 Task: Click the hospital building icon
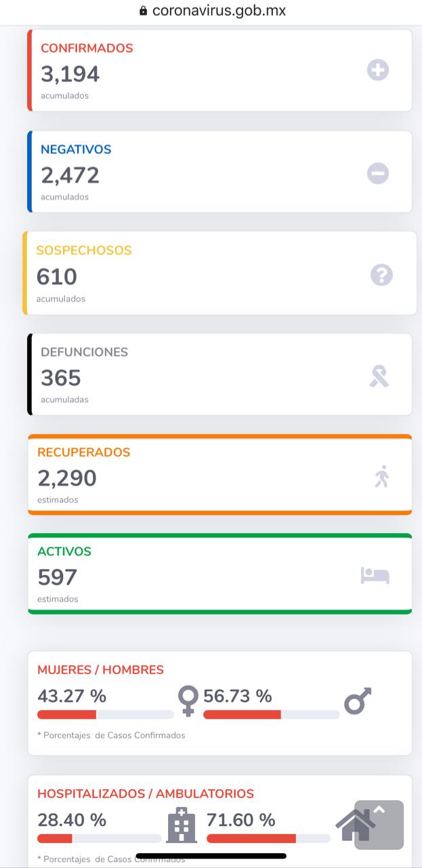pos(182,825)
